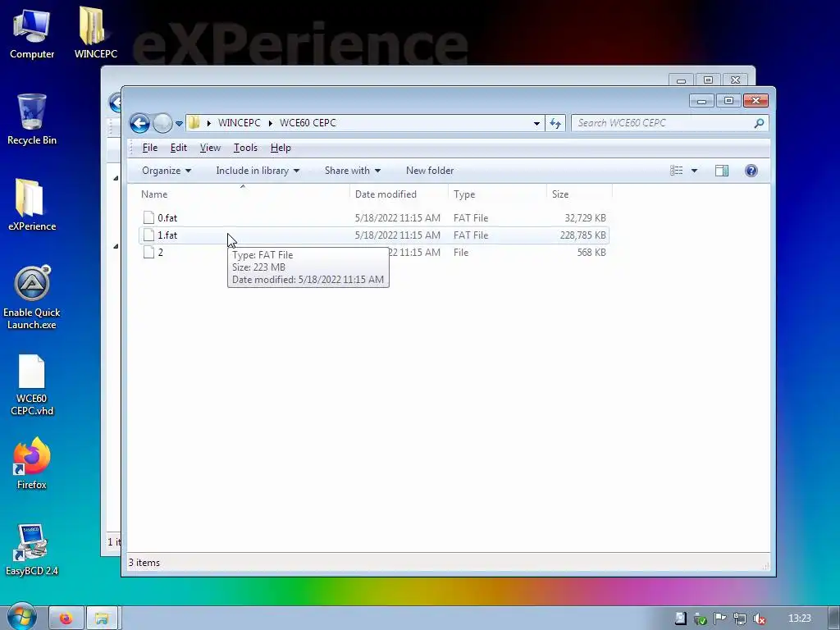Click the 568 KB size value

591,253
